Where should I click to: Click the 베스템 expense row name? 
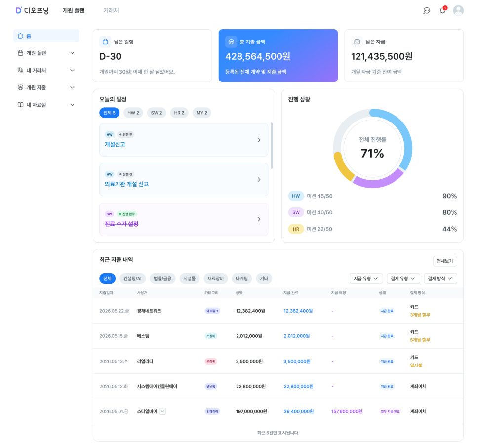(x=143, y=336)
